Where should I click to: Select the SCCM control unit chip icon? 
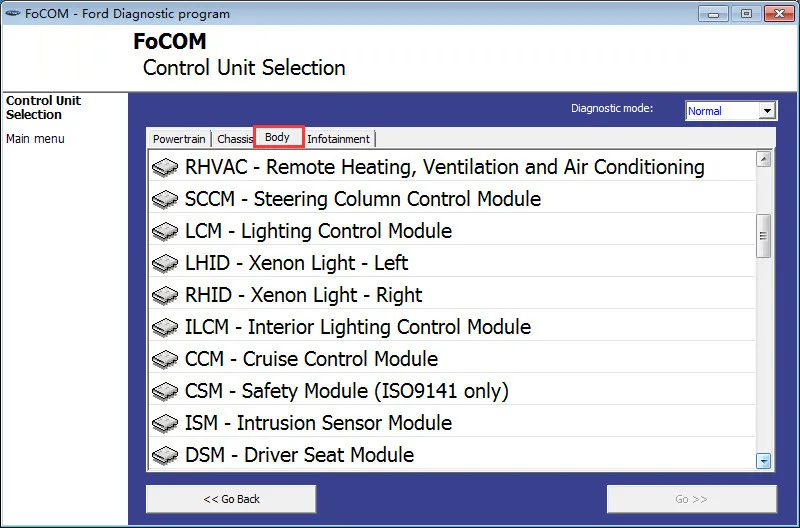pos(165,199)
